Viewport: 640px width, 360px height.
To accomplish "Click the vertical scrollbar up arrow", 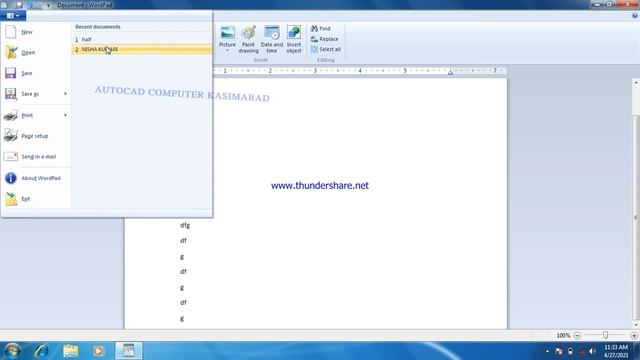I will tap(636, 83).
